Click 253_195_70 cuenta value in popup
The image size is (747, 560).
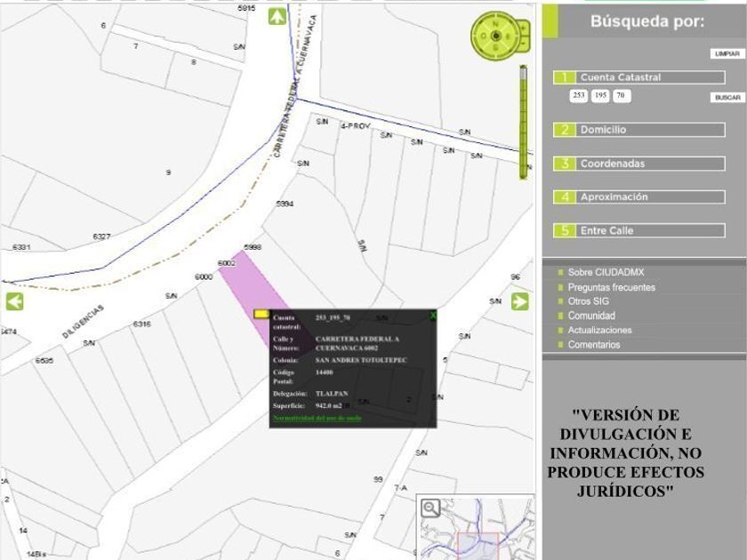pyautogui.click(x=333, y=317)
